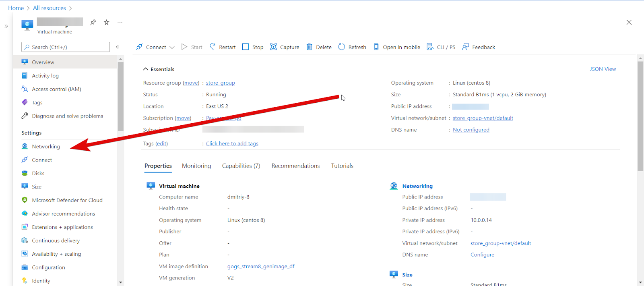Open JSON View
The image size is (644, 286).
(x=603, y=69)
